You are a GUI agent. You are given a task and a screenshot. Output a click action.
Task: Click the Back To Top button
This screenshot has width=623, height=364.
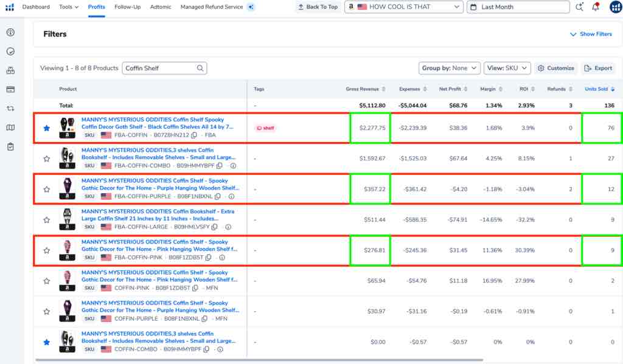318,7
